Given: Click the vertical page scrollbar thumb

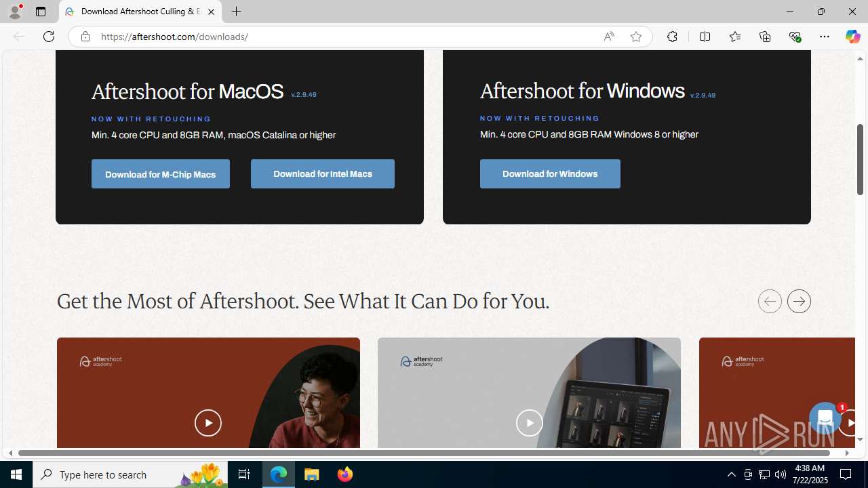Looking at the screenshot, I should coord(860,159).
